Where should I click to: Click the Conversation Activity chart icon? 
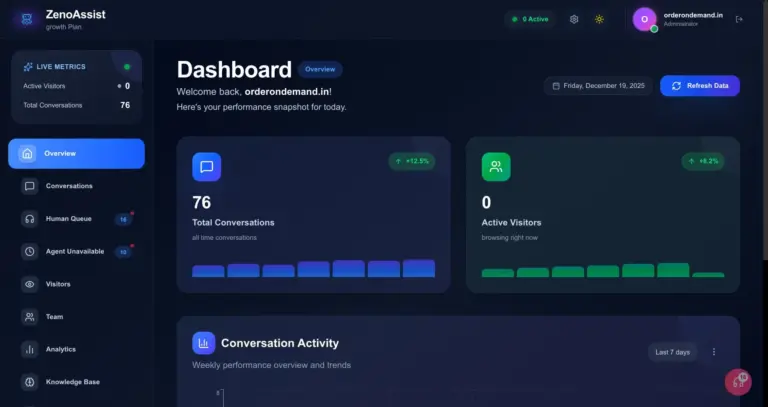[x=204, y=343]
